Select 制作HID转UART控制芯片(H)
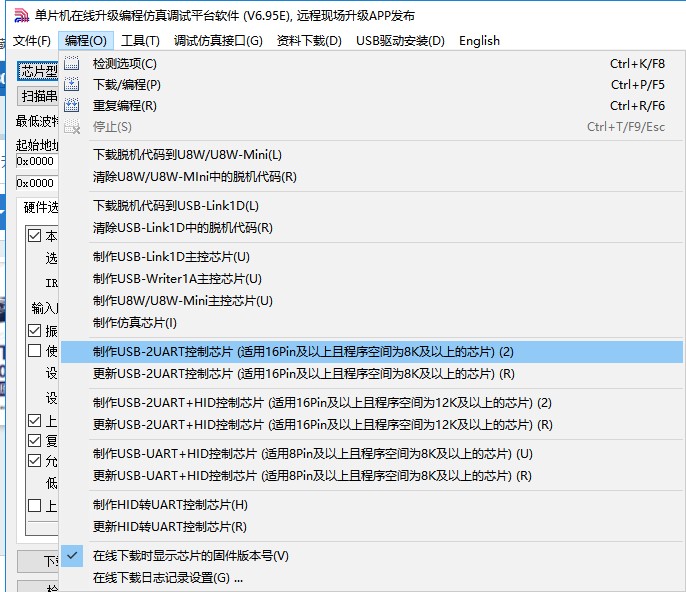This screenshot has width=686, height=592. tap(372, 504)
